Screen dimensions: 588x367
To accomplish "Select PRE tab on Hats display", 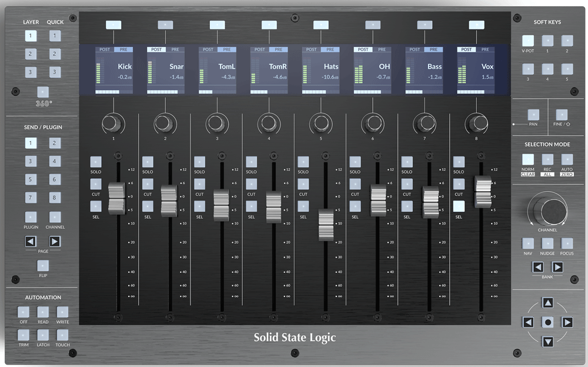I will tap(330, 49).
